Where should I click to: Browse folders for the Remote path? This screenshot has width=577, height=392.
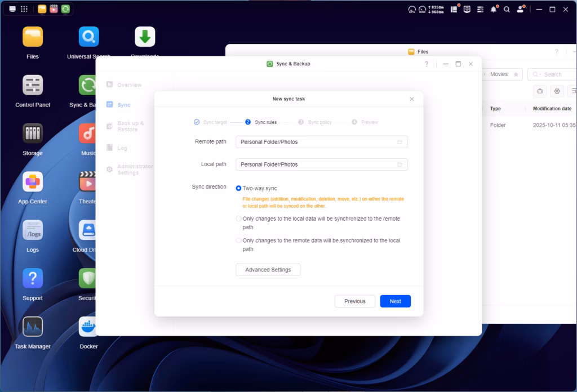[x=400, y=142]
